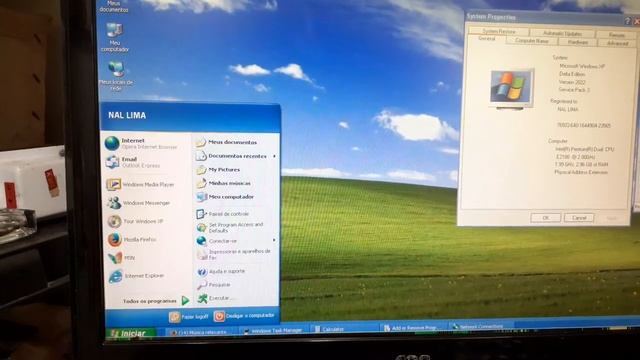Viewport: 640px width, 360px height.
Task: Open Executar run icon
Action: click(x=202, y=298)
